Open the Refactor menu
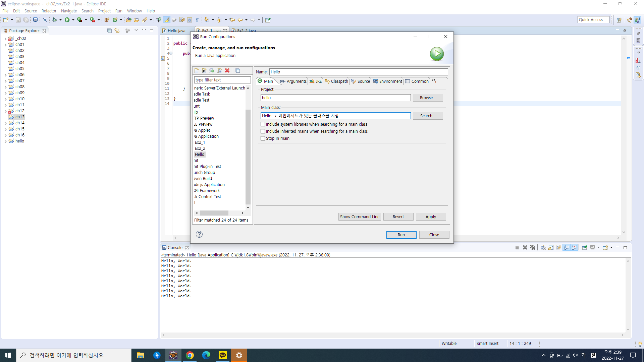This screenshot has height=362, width=644. (x=49, y=11)
